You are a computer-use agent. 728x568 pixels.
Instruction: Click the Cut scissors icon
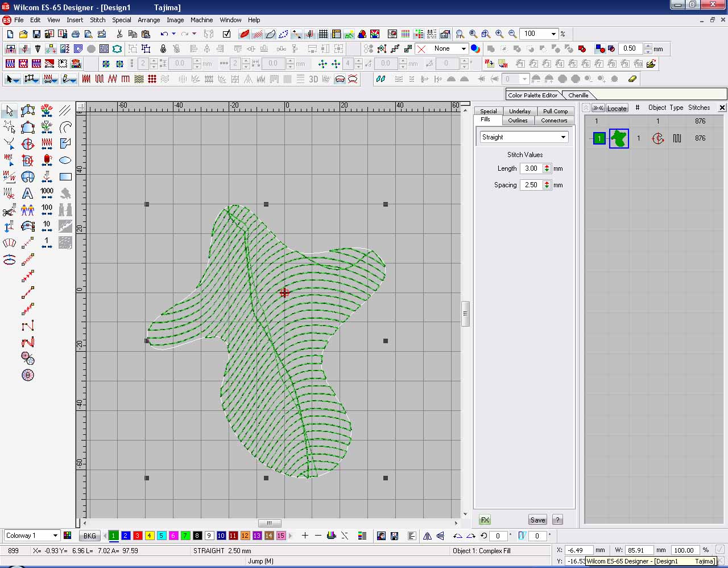(119, 34)
